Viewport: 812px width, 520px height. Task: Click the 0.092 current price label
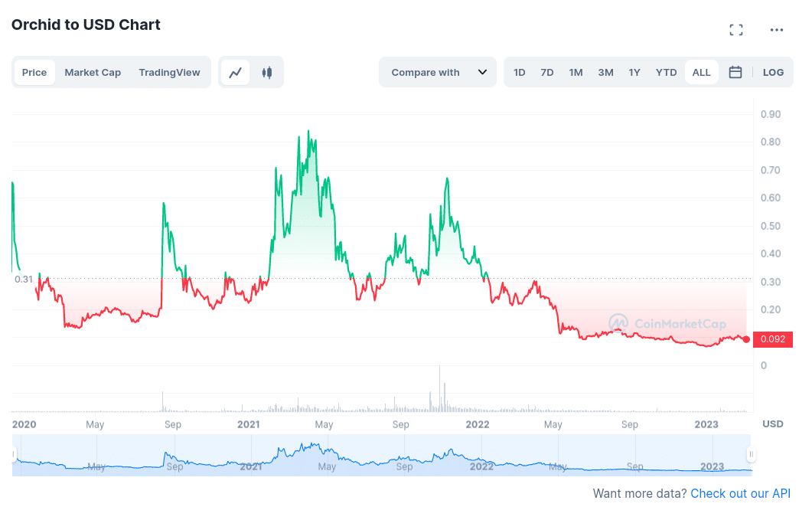(x=773, y=339)
